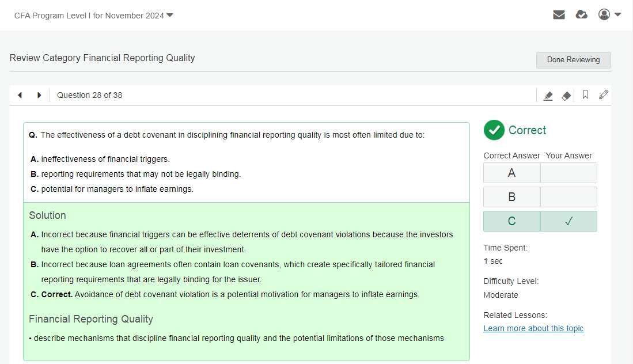Open the pencil notes tool
633x364 pixels.
pos(604,95)
